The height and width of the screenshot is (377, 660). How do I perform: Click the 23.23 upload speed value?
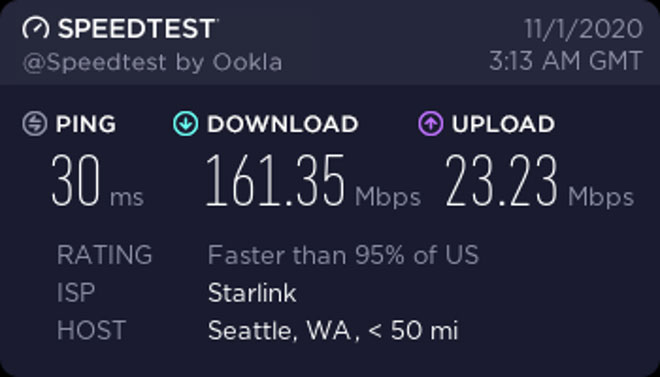[x=501, y=181]
